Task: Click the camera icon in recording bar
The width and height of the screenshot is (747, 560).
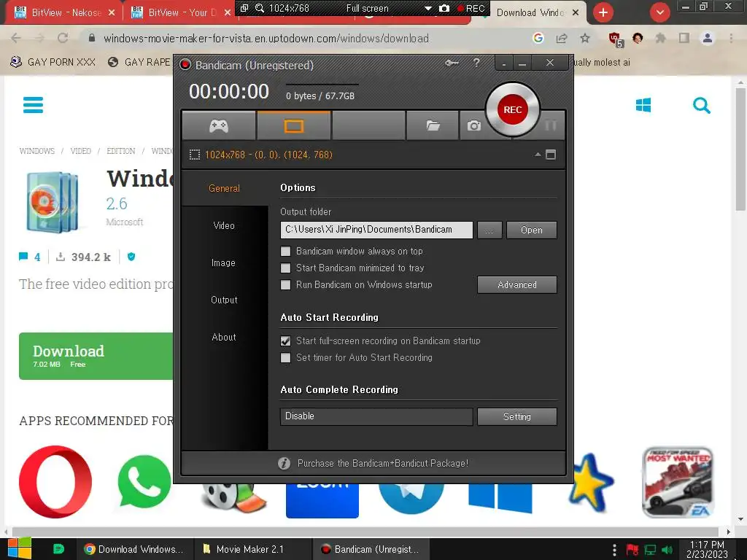Action: coord(444,8)
